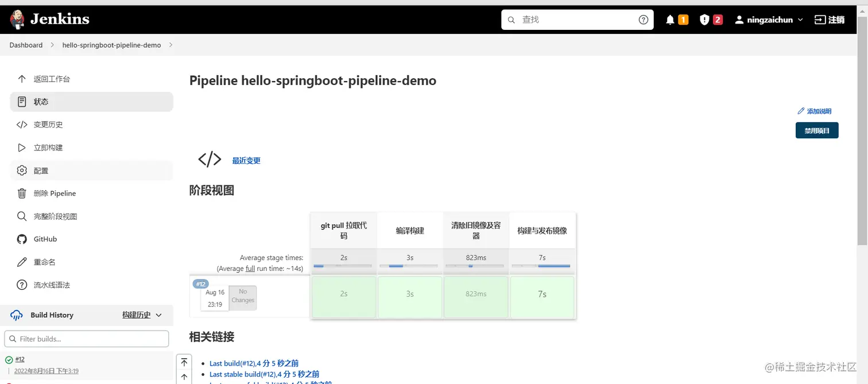Click the average time bar under git pull stage

click(343, 266)
